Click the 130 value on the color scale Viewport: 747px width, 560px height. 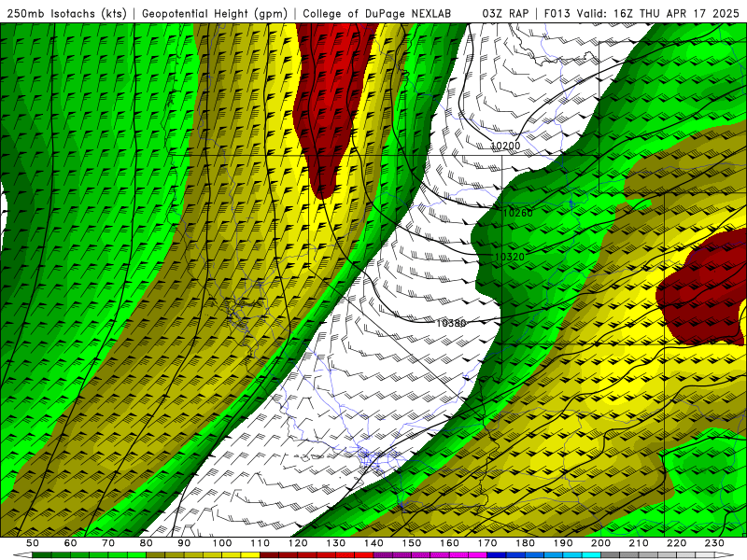point(336,543)
